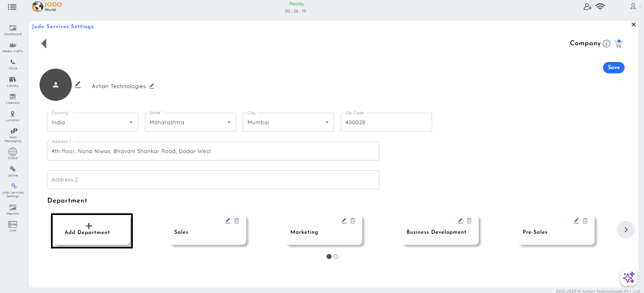Screen dimensions: 644x293
Task: Go back using the left arrow
Action: point(44,44)
